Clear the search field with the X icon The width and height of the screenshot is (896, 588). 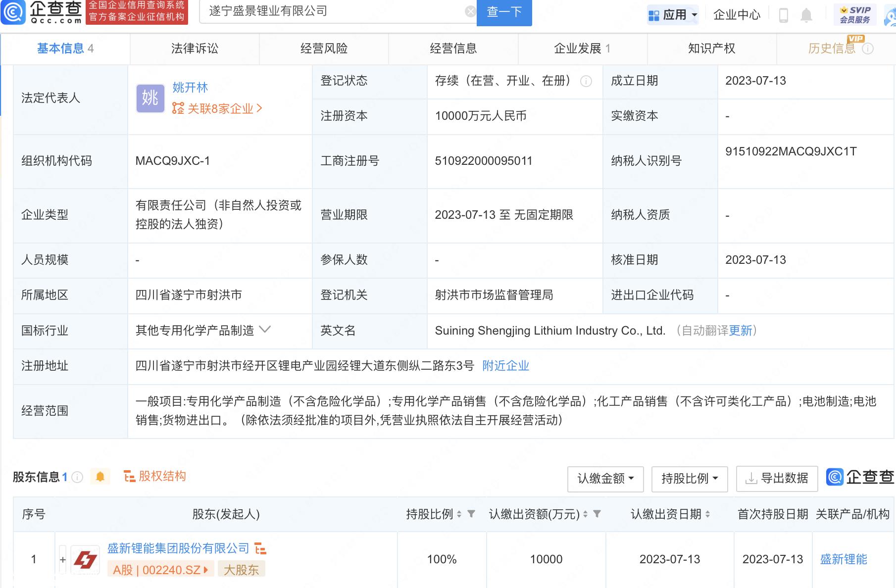[471, 11]
